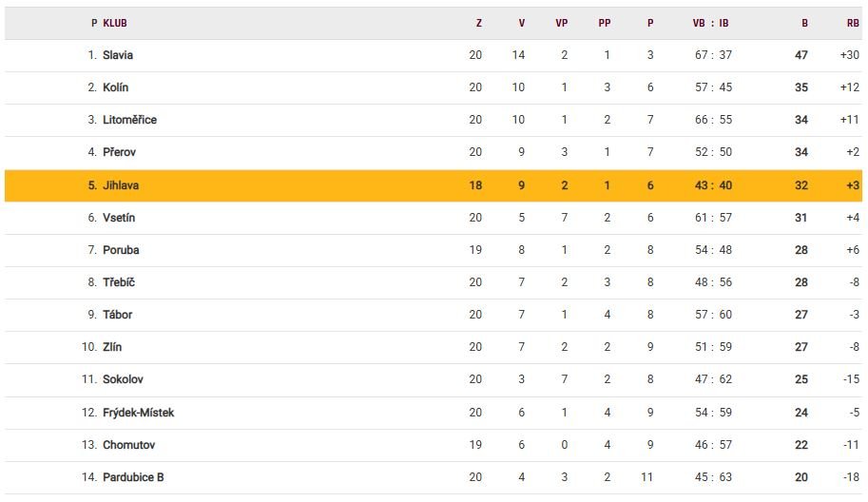The height and width of the screenshot is (502, 868).
Task: Sort by the VB : IB score header
Action: pyautogui.click(x=711, y=23)
